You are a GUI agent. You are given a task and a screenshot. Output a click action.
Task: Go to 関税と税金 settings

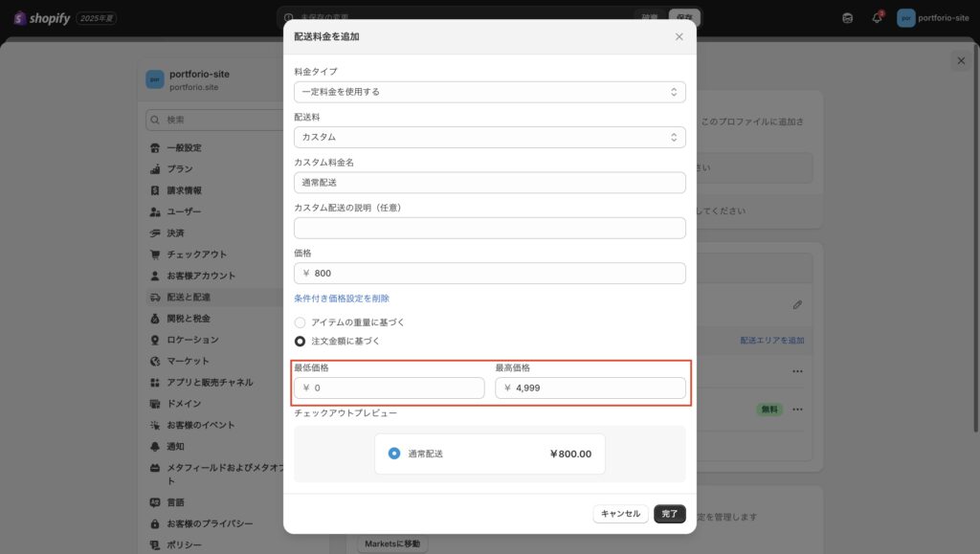(x=189, y=319)
